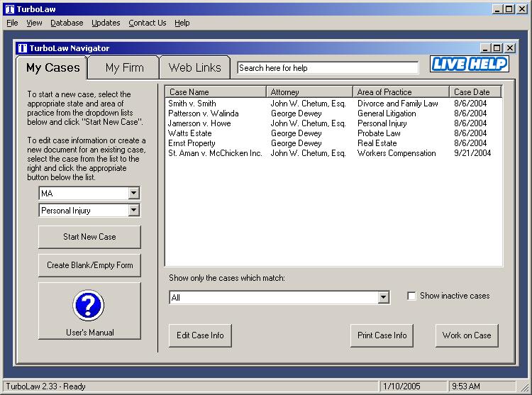
Task: Select the St. Aman v. McChicken Inc. case
Action: [x=215, y=153]
